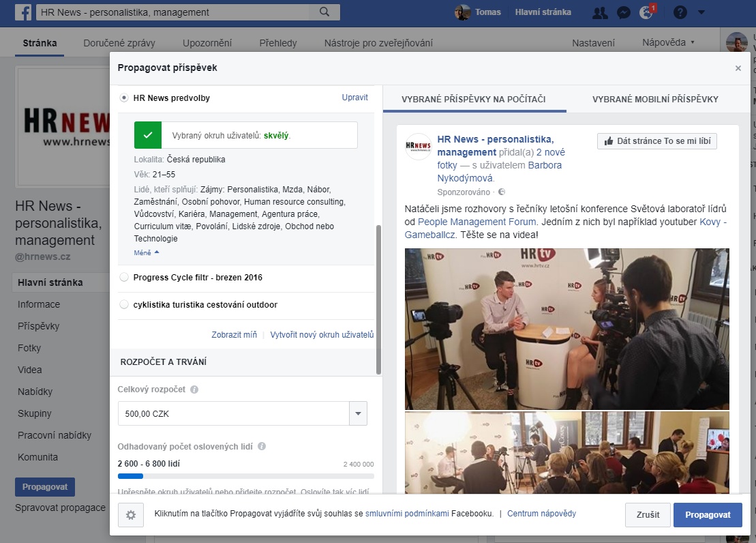Image resolution: width=756 pixels, height=543 pixels.
Task: Click Tomas profile name in top bar
Action: click(488, 12)
